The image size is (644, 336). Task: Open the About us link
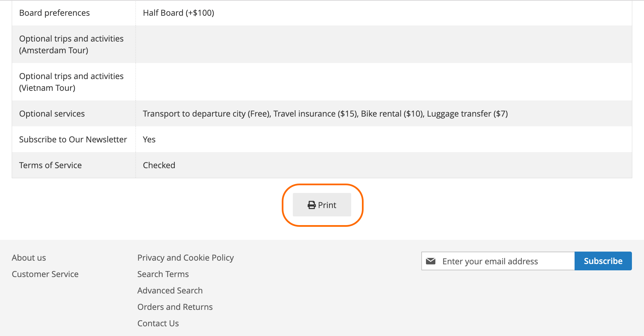29,258
